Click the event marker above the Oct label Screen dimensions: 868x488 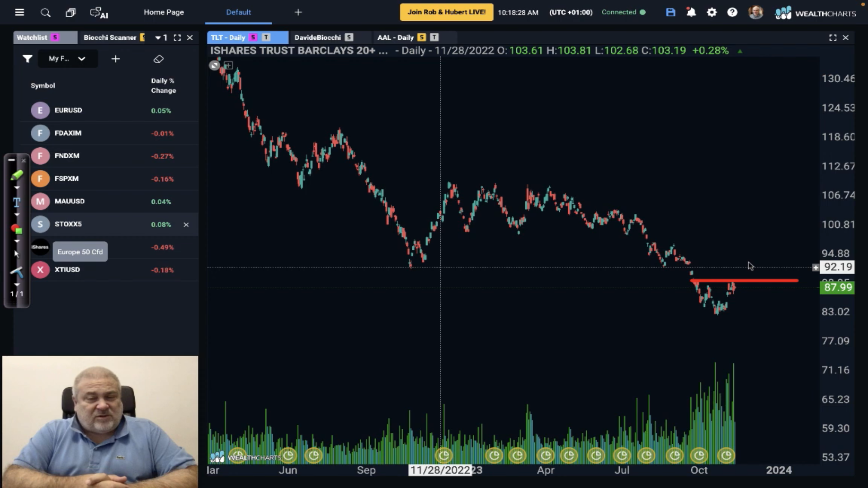pos(699,455)
